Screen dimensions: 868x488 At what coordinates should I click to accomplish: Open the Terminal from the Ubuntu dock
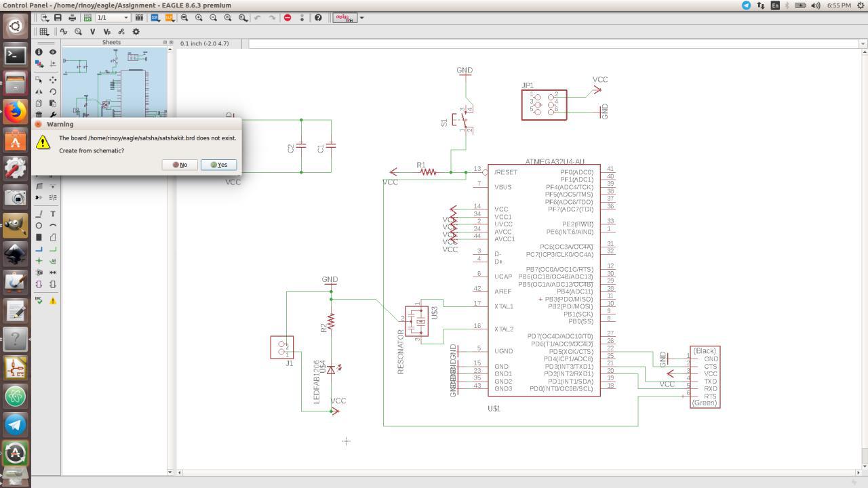(15, 55)
